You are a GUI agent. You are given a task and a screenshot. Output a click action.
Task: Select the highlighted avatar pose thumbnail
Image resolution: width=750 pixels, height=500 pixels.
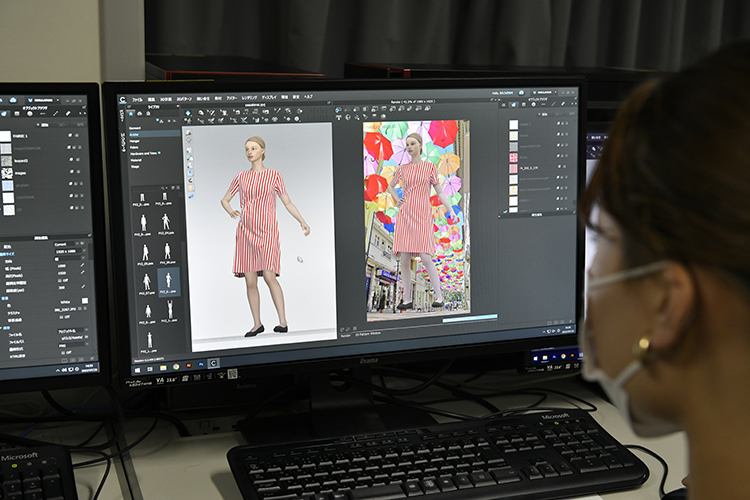tap(167, 281)
